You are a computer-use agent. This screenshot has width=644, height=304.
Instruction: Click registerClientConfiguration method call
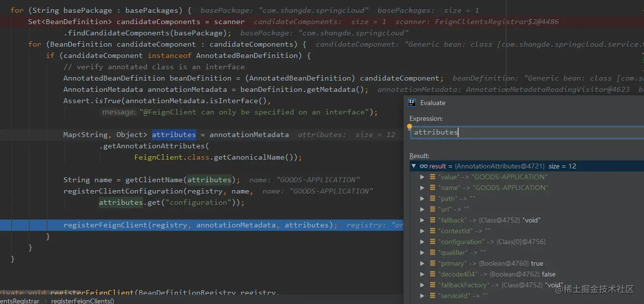click(123, 191)
